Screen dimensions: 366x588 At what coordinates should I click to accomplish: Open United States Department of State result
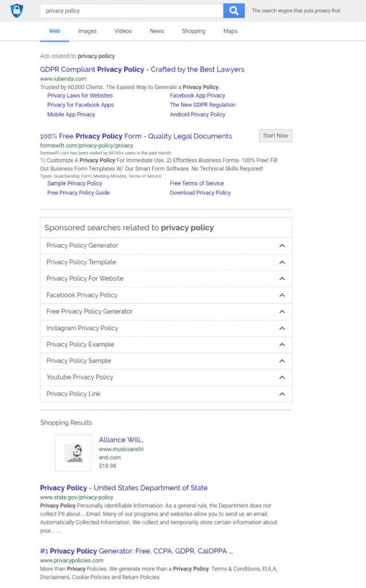[123, 488]
